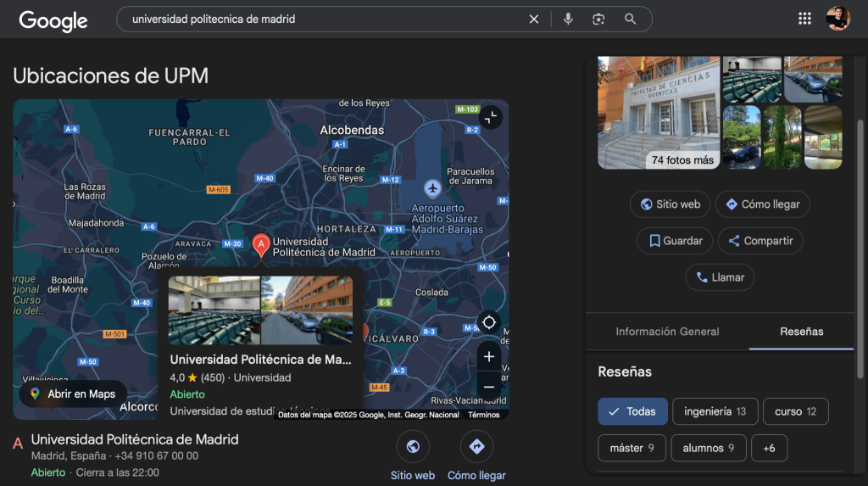Zoom in on the map with plus
Screen dimensions: 868x486
[489, 356]
